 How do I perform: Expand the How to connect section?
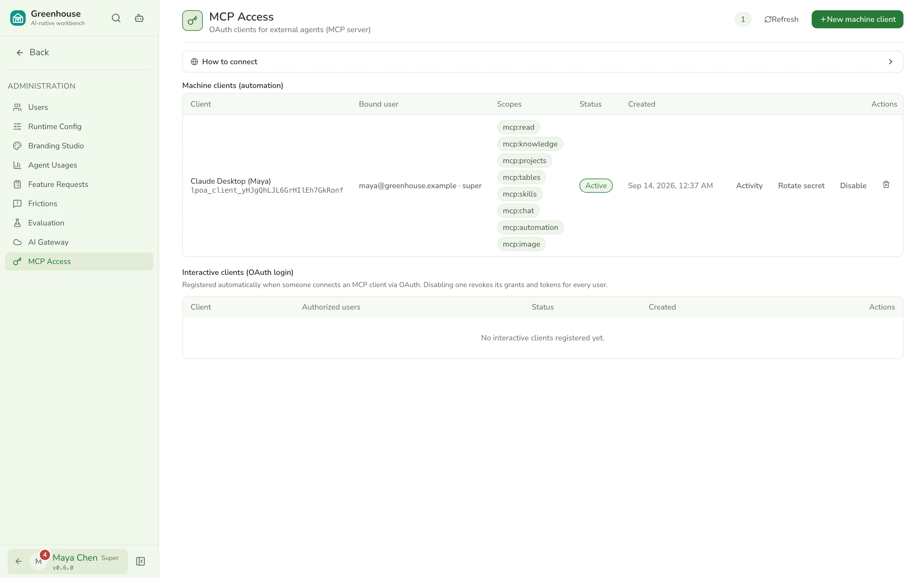pos(543,62)
